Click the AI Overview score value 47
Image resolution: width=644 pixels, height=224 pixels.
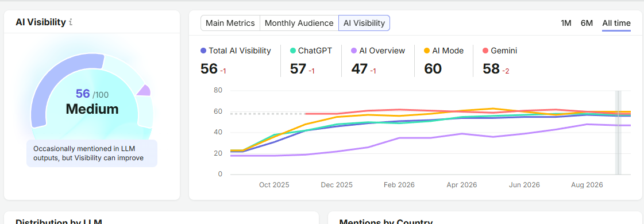(360, 68)
